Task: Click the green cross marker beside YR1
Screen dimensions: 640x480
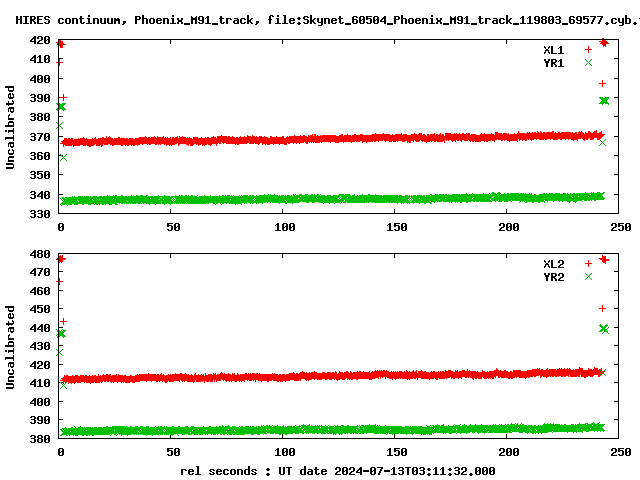Action: tap(588, 63)
